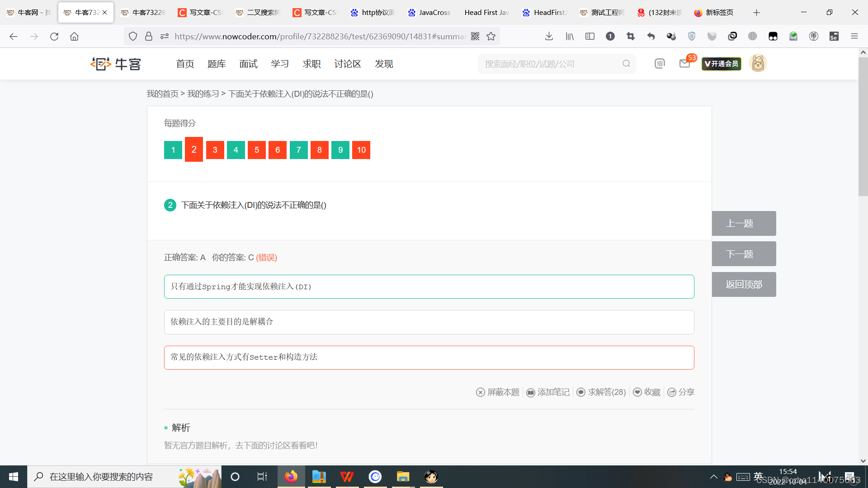This screenshot has width=868, height=488.
Task: Click the 开通会员 VIP button
Action: point(722,64)
